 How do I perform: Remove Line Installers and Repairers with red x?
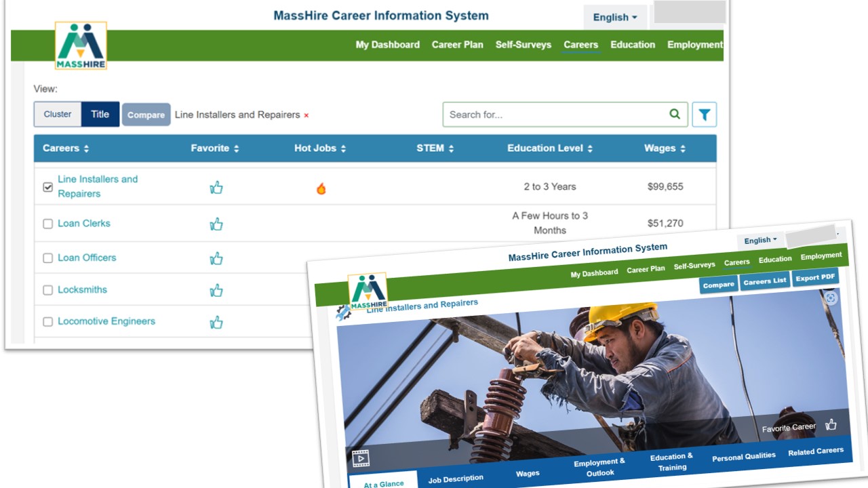point(306,115)
